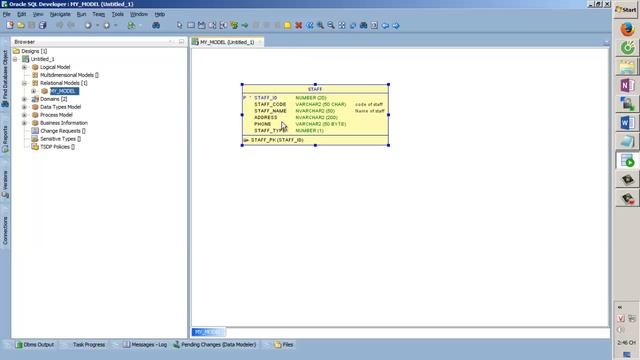The height and width of the screenshot is (360, 640).
Task: Open the first round toolbar button's dropdown arrow
Action: (x=97, y=25)
